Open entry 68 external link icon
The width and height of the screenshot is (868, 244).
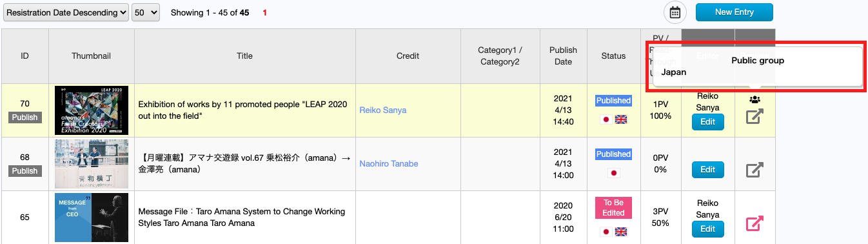pos(755,170)
